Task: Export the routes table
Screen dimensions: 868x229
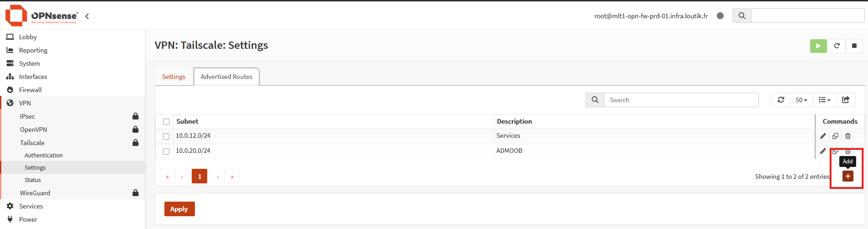Action: pos(846,100)
